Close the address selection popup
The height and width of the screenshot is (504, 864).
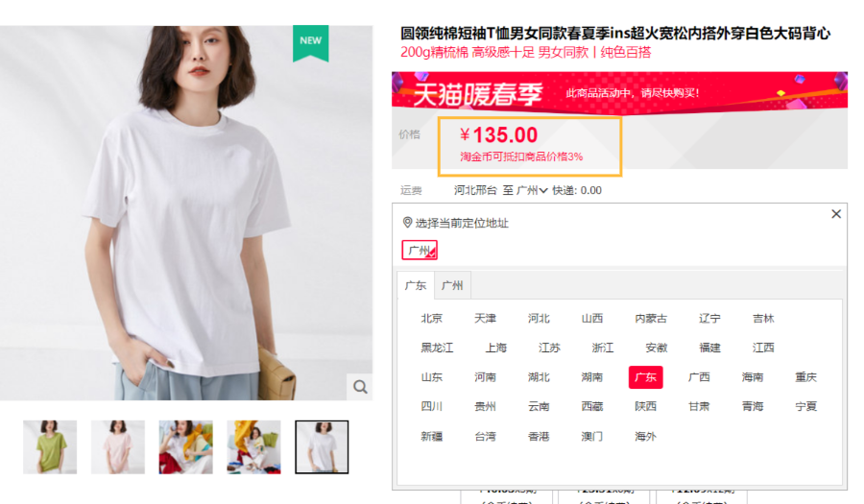coord(836,214)
